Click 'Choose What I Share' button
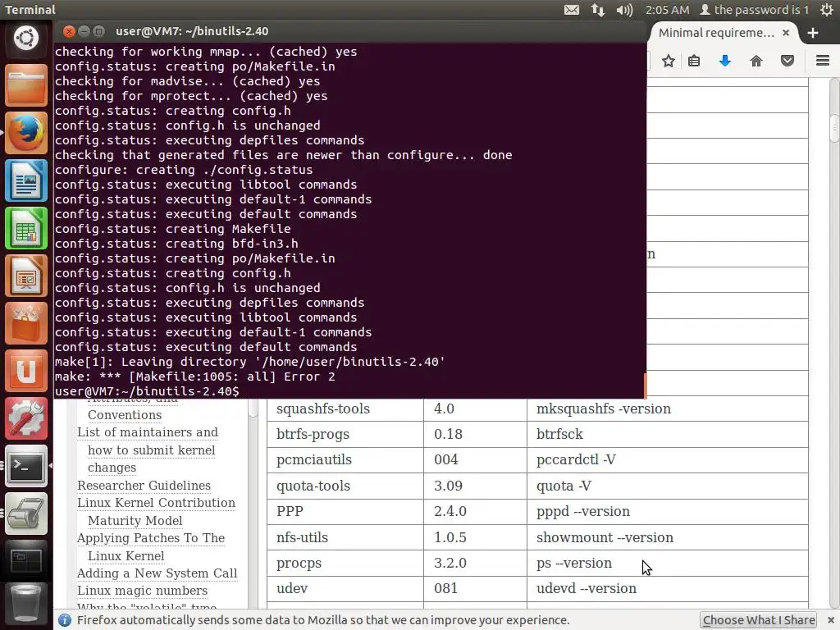 tap(759, 620)
